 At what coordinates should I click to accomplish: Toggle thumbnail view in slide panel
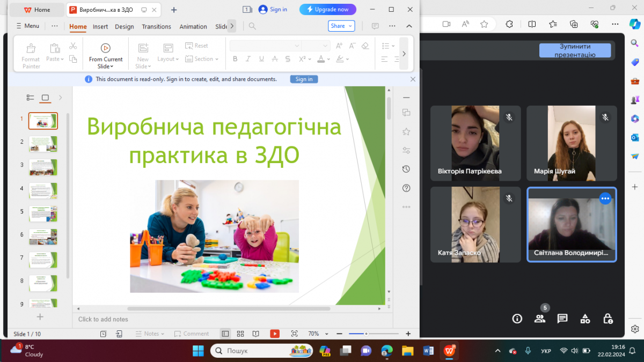pyautogui.click(x=46, y=98)
